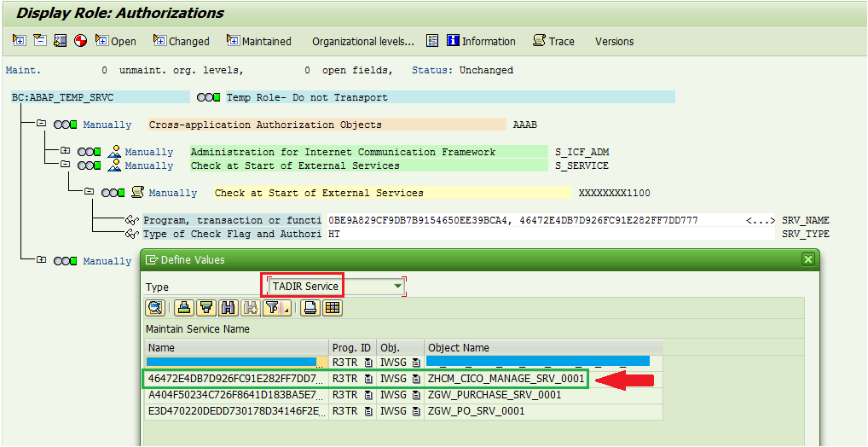Click the Obj. column header
This screenshot has height=447, width=868.
(400, 348)
